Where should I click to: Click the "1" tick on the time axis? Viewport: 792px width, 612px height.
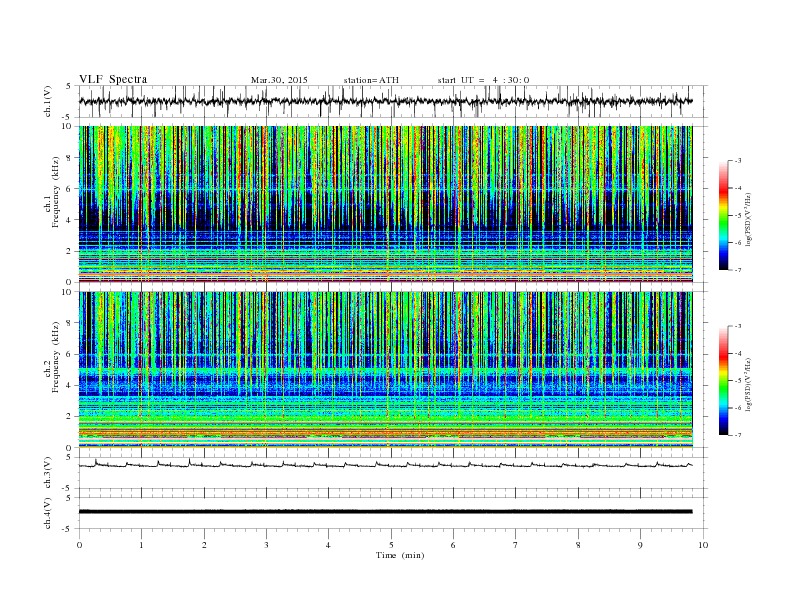coord(141,545)
